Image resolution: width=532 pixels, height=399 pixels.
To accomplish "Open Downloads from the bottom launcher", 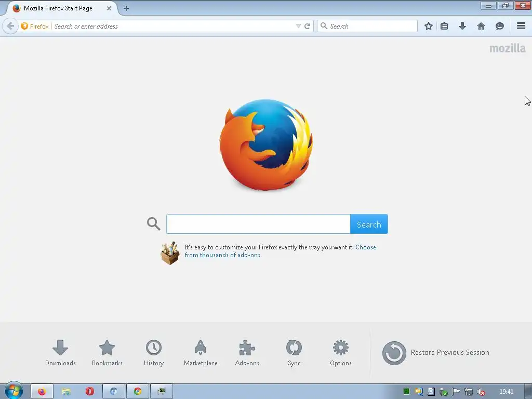I will coord(60,353).
